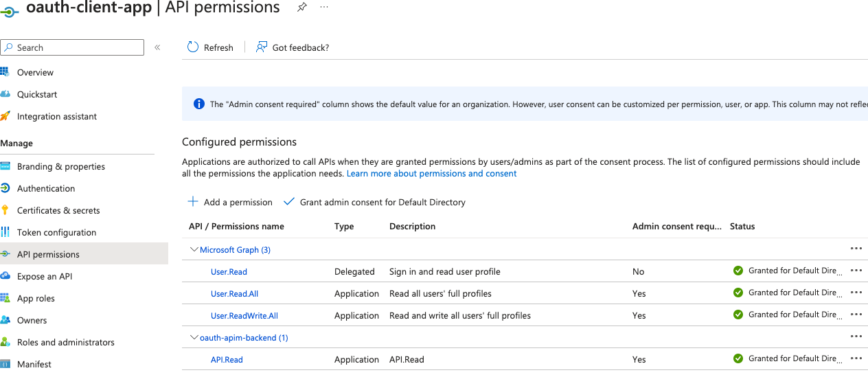Click the Owners people icon
868x377 pixels.
pos(5,320)
